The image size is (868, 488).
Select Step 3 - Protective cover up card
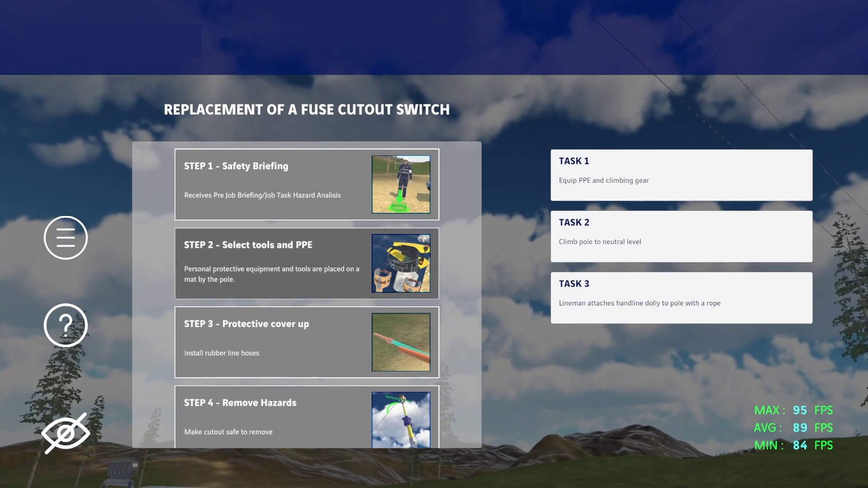pyautogui.click(x=307, y=342)
